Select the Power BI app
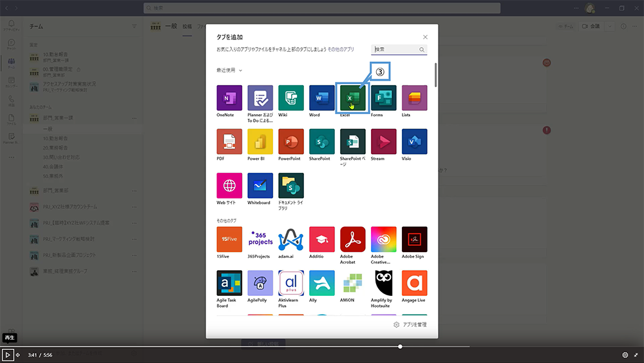 pos(260,141)
